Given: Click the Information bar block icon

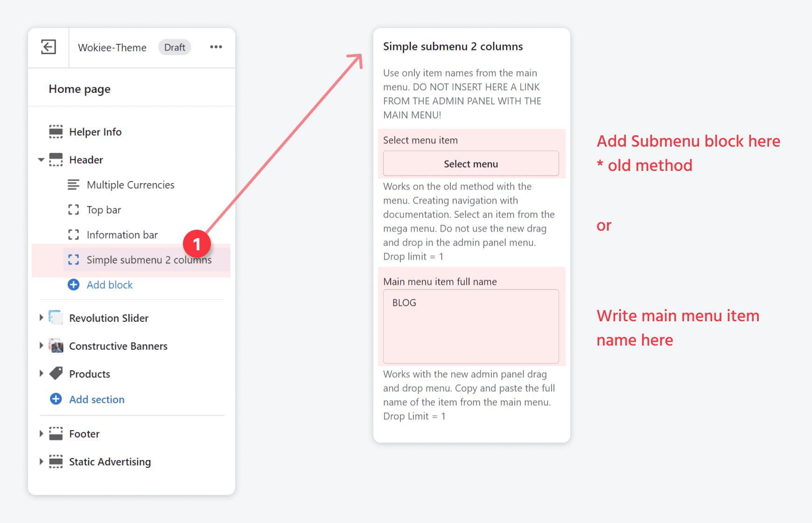Looking at the screenshot, I should pos(74,234).
